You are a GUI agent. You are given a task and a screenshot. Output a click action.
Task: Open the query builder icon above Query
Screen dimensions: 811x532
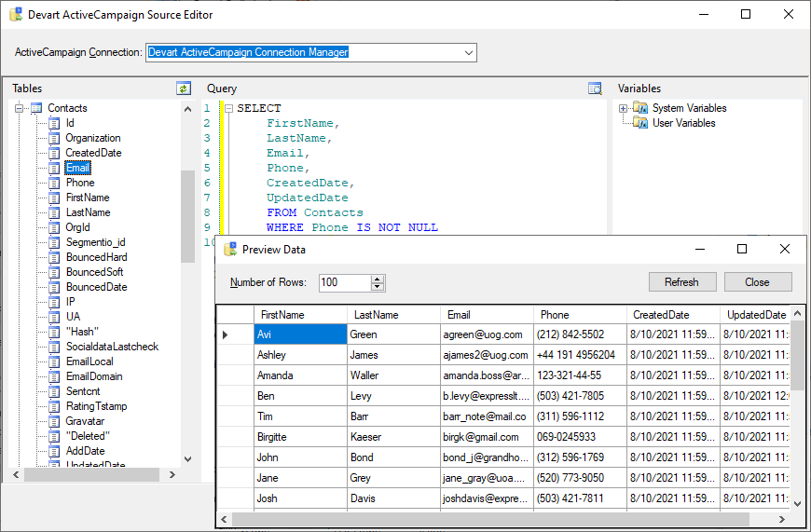[596, 89]
